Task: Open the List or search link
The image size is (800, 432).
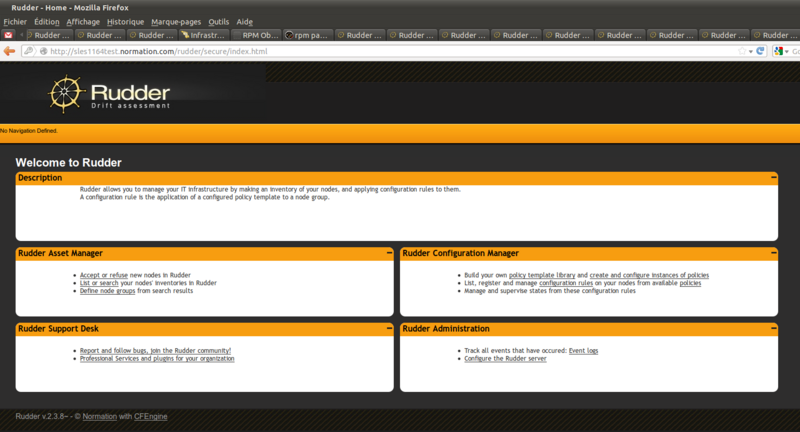Action: [x=99, y=283]
